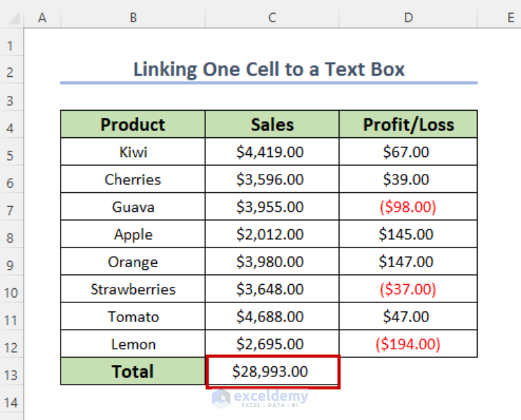The width and height of the screenshot is (521, 420).
Task: Click the Tomato profit value $47.00
Action: tap(408, 316)
